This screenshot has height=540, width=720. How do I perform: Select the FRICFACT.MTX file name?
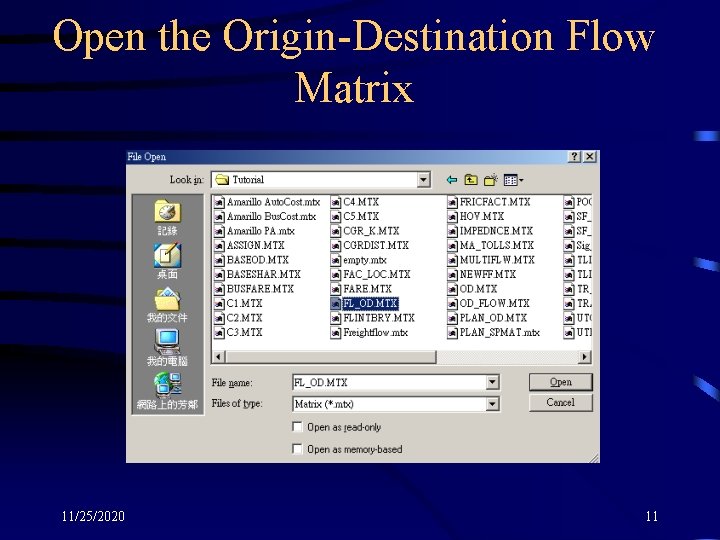coord(495,202)
